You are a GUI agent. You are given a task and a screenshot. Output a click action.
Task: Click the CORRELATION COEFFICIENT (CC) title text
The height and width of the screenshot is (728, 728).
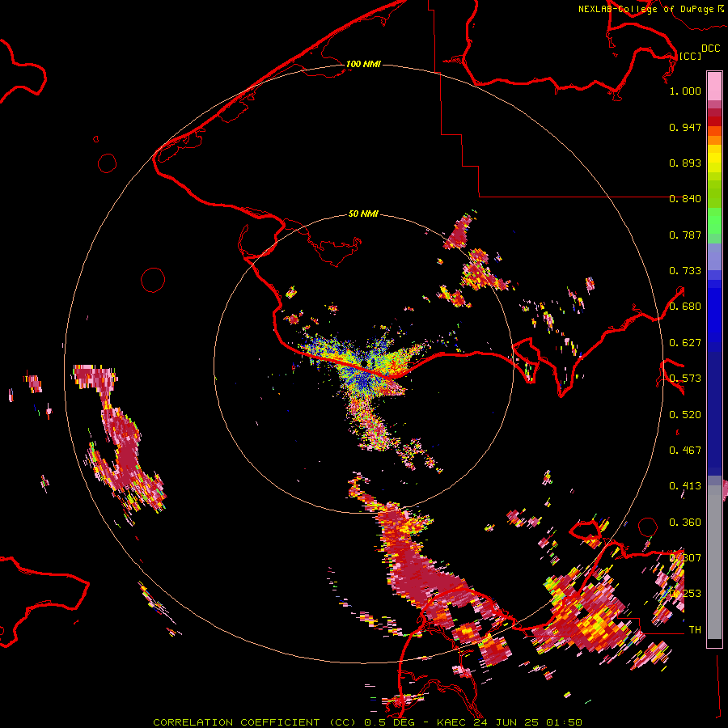[x=254, y=722]
